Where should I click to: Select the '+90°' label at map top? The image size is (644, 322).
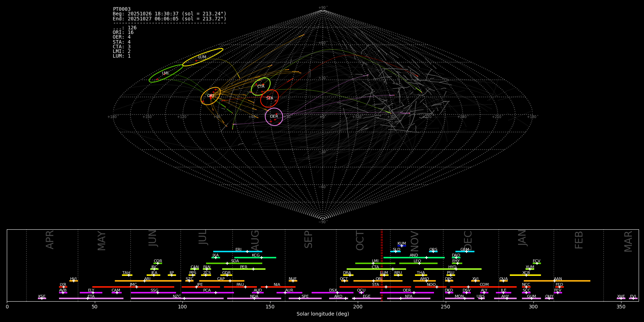click(x=323, y=8)
